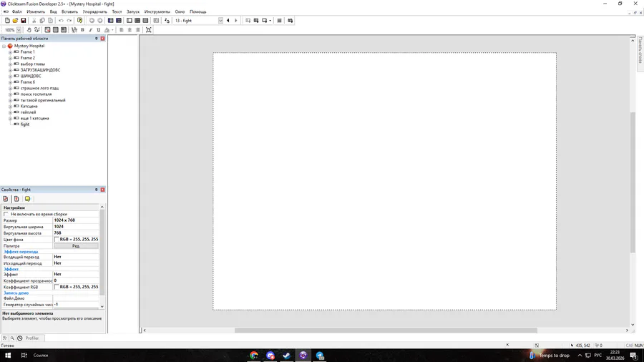Click the center-in-frame icon
This screenshot has height=362, width=644.
[x=149, y=30]
